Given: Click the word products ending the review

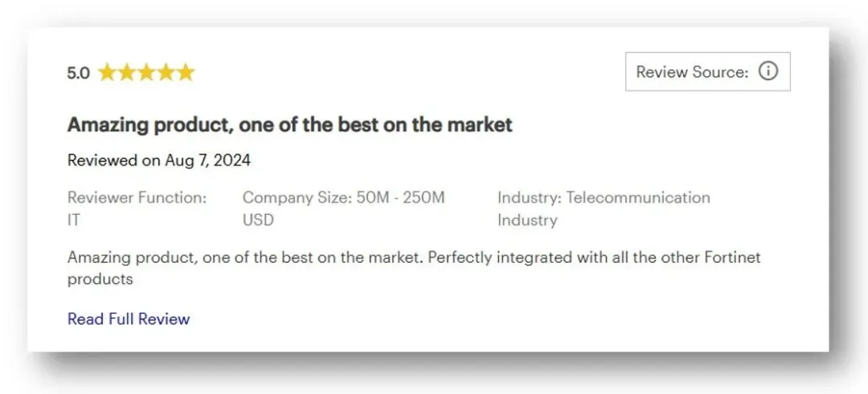Looking at the screenshot, I should (x=100, y=280).
